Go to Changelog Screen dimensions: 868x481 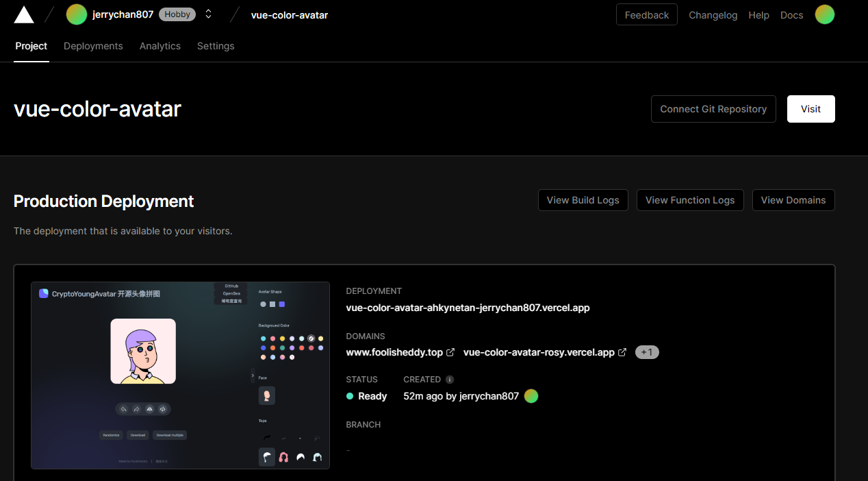coord(713,15)
